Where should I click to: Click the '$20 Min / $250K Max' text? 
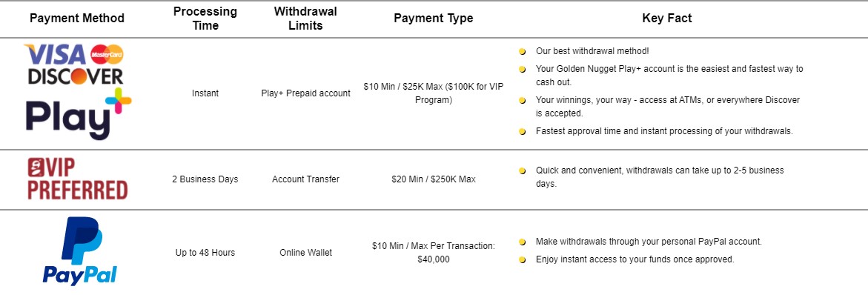[x=434, y=179]
